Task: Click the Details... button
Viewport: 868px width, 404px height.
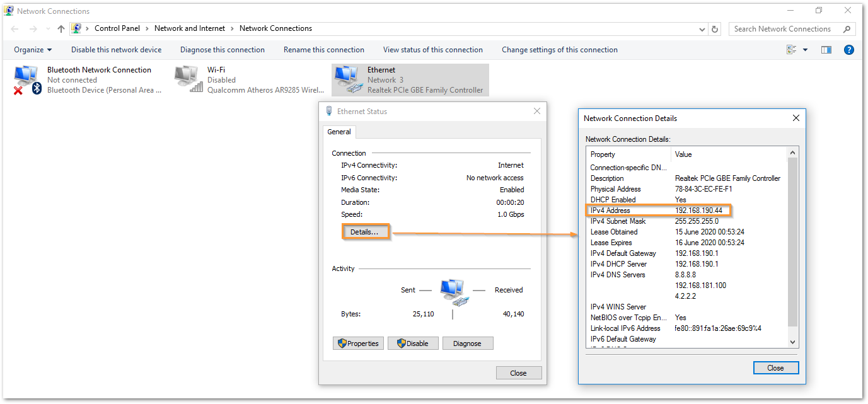Action: point(365,232)
